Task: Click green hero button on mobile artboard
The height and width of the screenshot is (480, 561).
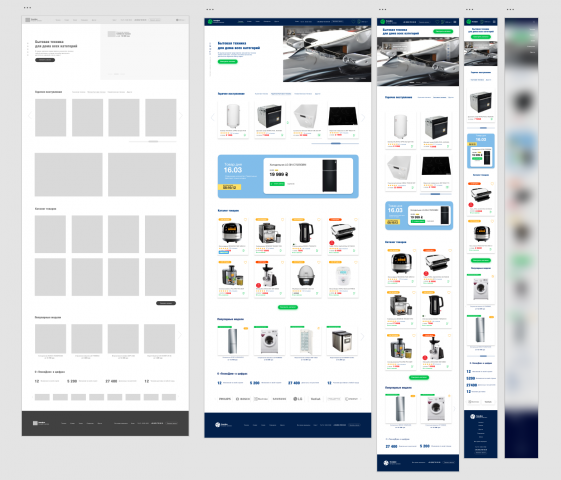Action: [480, 37]
